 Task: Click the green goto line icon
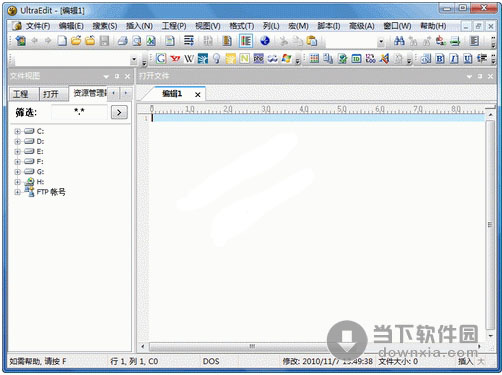point(455,41)
